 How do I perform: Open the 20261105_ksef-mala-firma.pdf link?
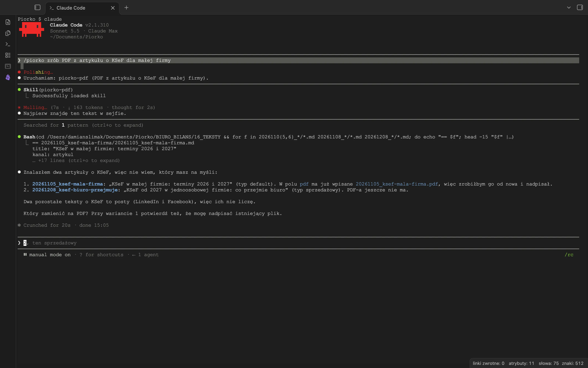(397, 184)
